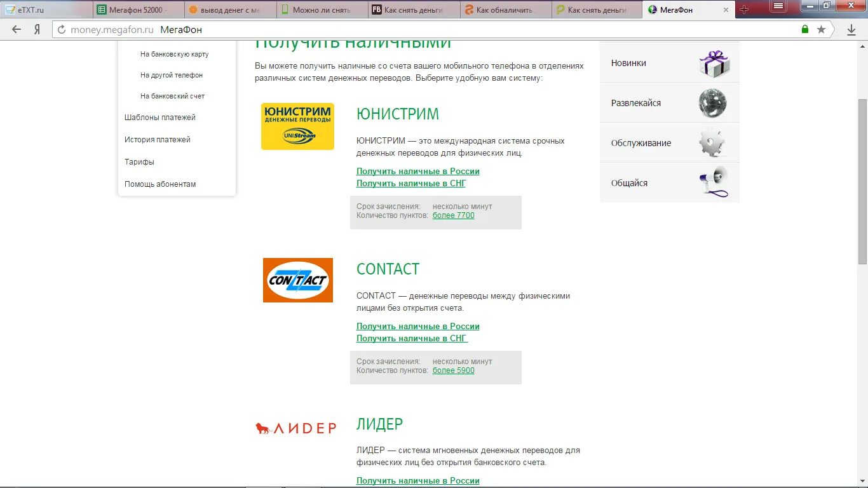Click the green padlock security icon
The width and height of the screenshot is (868, 488).
[x=805, y=29]
